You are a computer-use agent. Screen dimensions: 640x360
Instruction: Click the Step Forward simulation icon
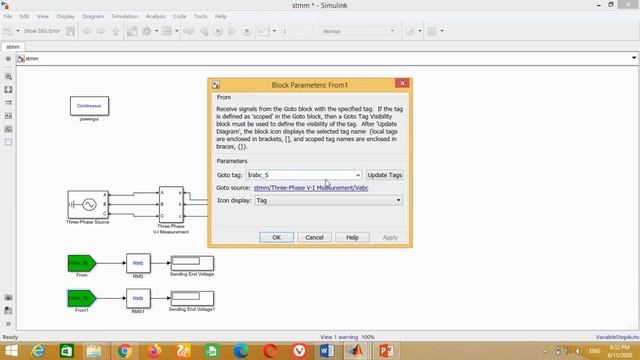(x=232, y=31)
